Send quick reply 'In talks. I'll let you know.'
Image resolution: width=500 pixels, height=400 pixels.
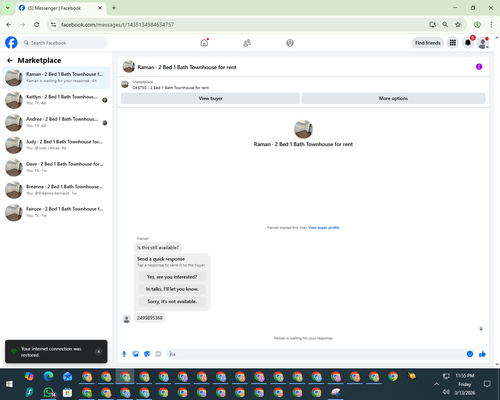(172, 289)
